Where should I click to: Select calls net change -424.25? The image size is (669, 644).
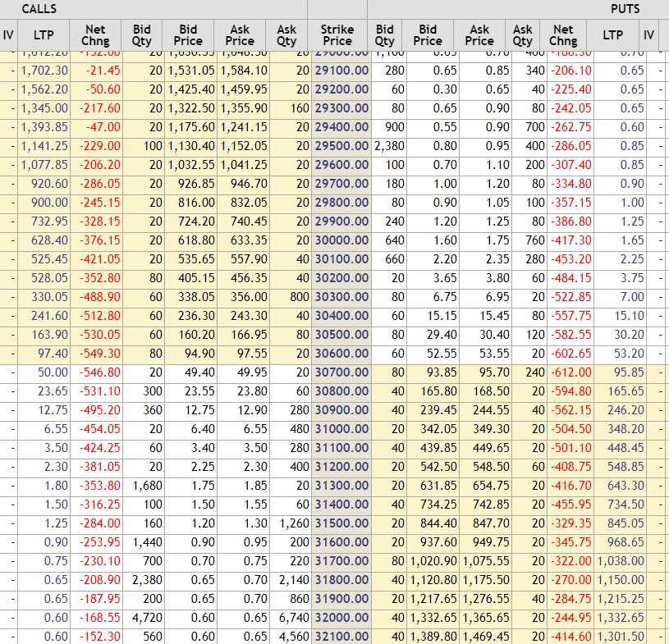pos(100,448)
